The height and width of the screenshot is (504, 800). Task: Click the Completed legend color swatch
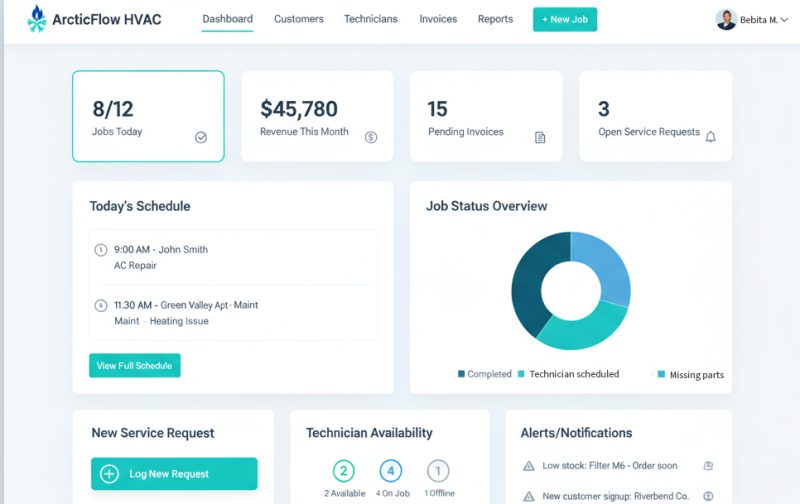click(461, 374)
